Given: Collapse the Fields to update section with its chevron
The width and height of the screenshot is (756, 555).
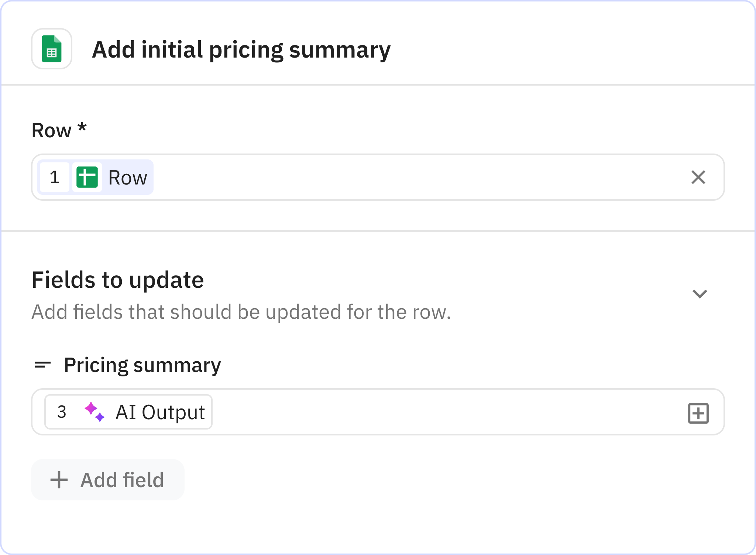Looking at the screenshot, I should coord(700,293).
